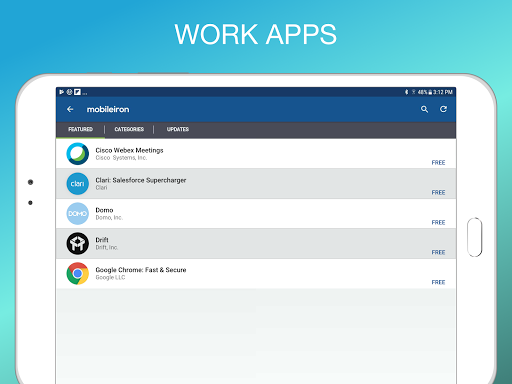The height and width of the screenshot is (384, 512).
Task: Open the Cisco Webex Meetings app icon
Action: pos(78,154)
